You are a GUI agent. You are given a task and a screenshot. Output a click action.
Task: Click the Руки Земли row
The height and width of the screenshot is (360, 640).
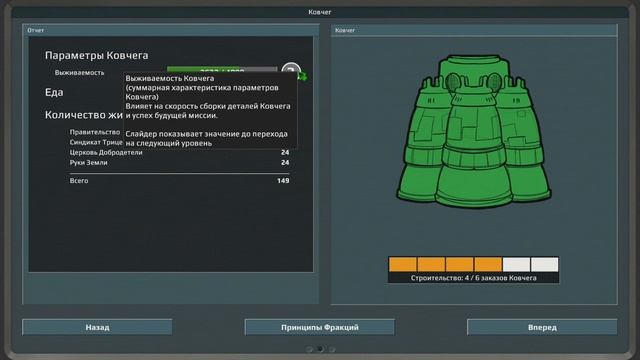coord(179,162)
